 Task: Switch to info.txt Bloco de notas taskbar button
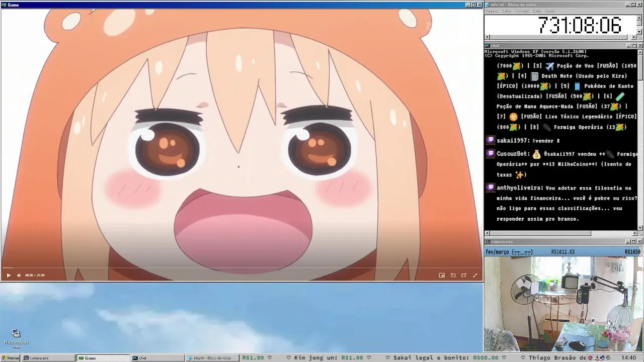pos(212,358)
